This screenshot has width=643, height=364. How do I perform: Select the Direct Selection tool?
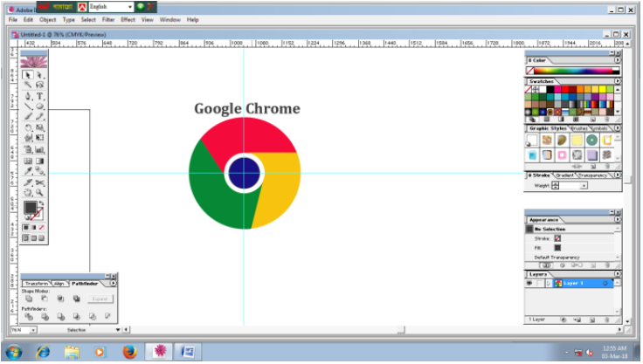coord(39,75)
